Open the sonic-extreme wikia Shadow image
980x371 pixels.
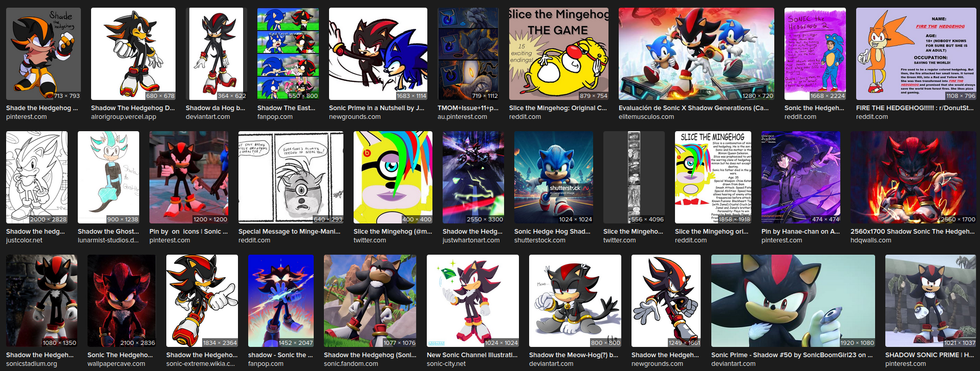[x=202, y=301]
